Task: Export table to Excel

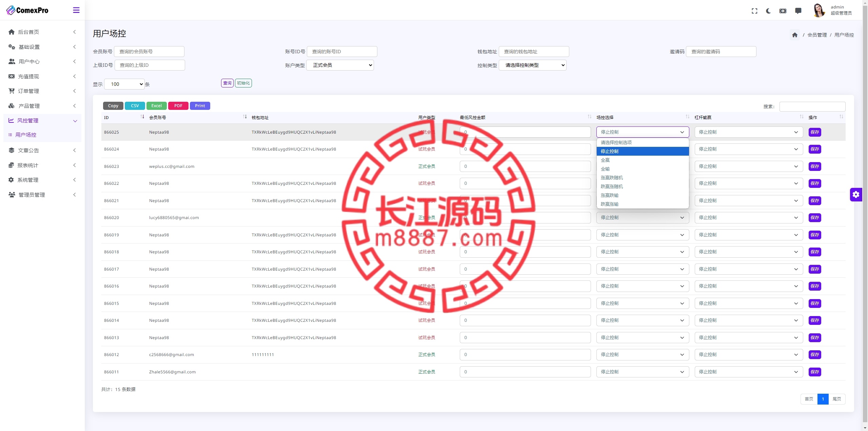Action: click(x=156, y=106)
